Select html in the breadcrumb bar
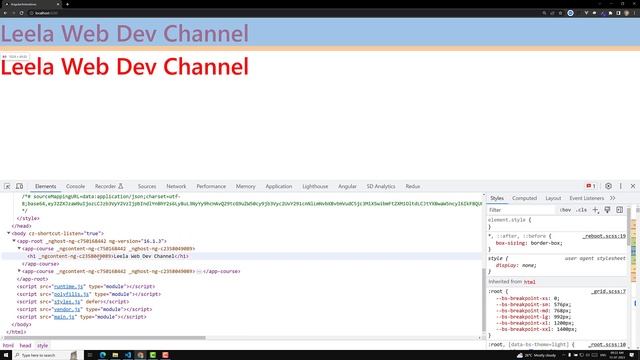This screenshot has width=640, height=360. 8,345
